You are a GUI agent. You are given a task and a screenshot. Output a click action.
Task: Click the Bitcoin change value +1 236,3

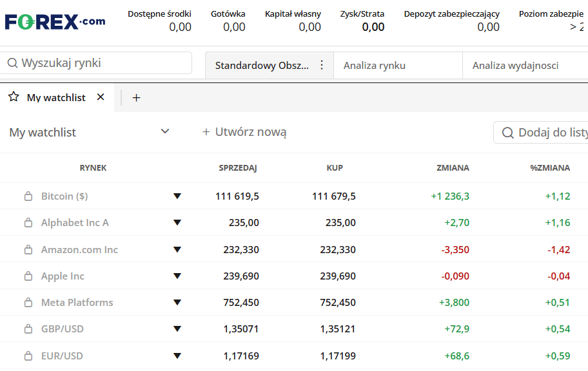[x=450, y=196]
